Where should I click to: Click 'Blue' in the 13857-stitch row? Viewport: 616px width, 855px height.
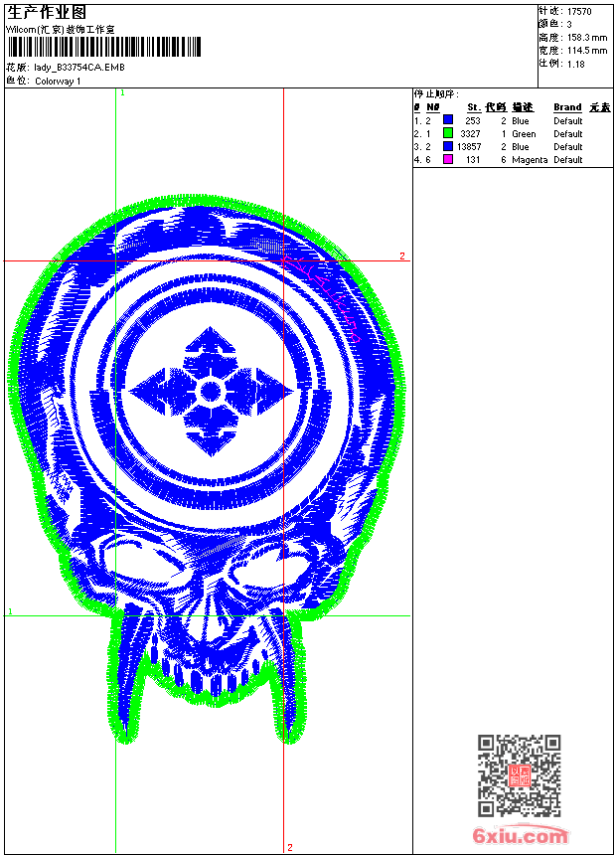pyautogui.click(x=520, y=147)
